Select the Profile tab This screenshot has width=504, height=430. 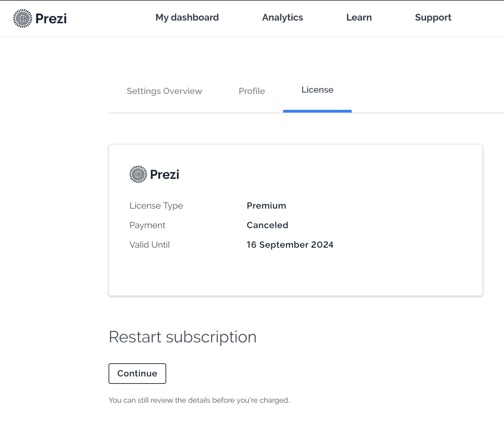(x=252, y=91)
